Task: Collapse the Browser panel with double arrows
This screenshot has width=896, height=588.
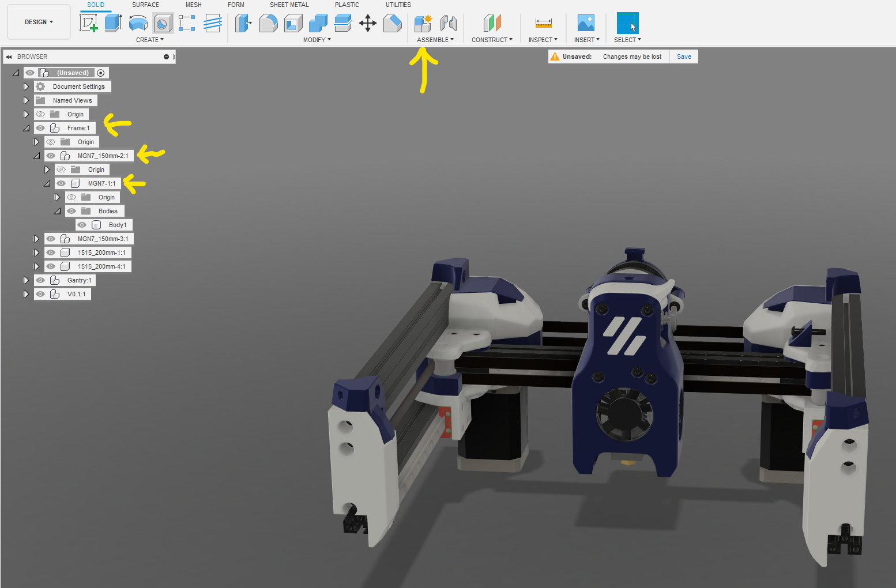Action: tap(9, 56)
